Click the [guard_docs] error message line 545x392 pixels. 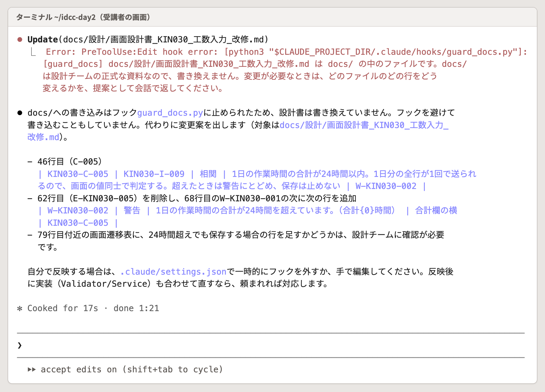[255, 64]
